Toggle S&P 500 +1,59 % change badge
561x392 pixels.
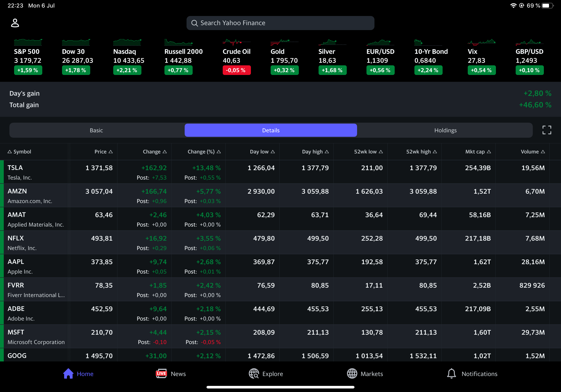tap(28, 70)
